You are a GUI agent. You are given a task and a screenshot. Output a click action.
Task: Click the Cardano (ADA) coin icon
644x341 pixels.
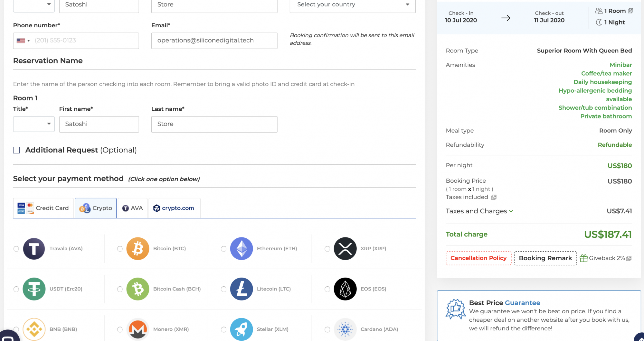[x=345, y=329]
